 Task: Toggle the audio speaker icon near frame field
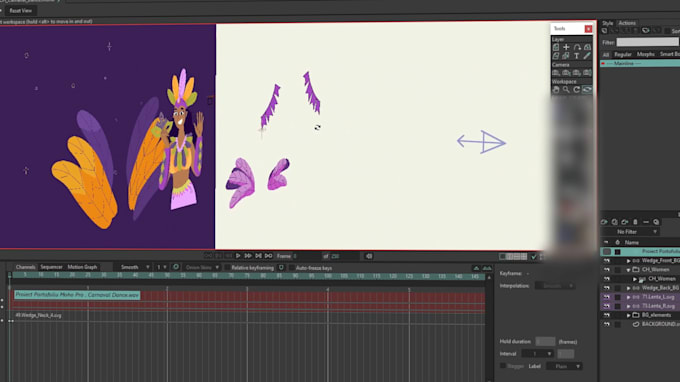(369, 256)
